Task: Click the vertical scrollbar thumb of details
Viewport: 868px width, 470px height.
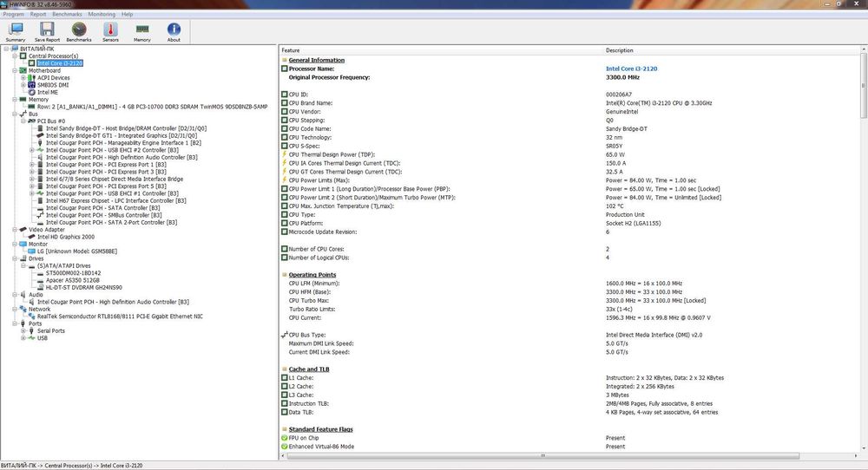Action: tap(864, 85)
